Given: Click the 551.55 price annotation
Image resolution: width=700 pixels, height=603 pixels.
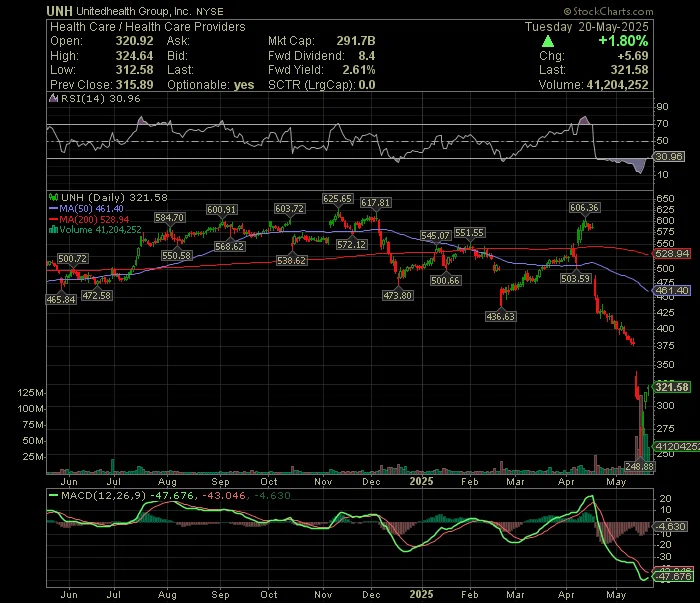Looking at the screenshot, I should (x=469, y=233).
